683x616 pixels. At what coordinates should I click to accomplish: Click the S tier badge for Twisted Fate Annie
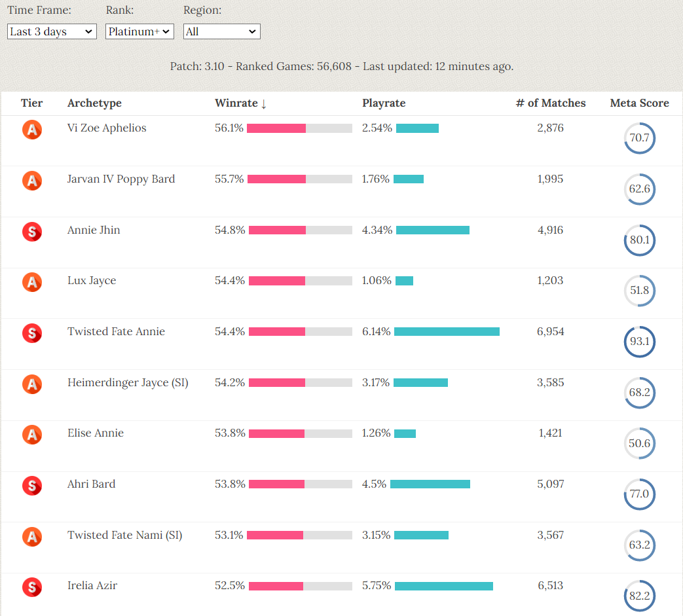pos(32,333)
